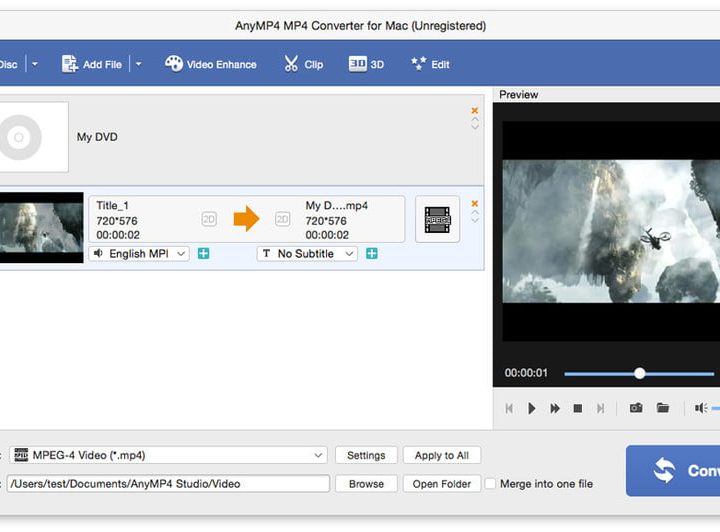Viewport: 720px width, 532px height.
Task: Click the My D....mp4 output file name
Action: point(337,205)
